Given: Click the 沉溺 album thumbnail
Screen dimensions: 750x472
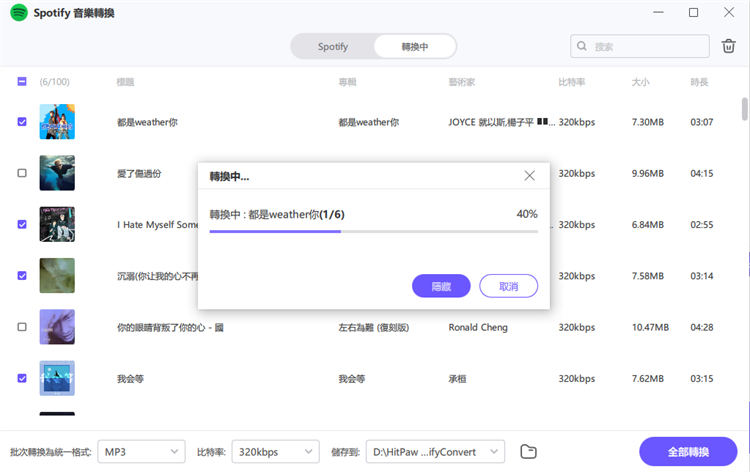Looking at the screenshot, I should tap(57, 275).
